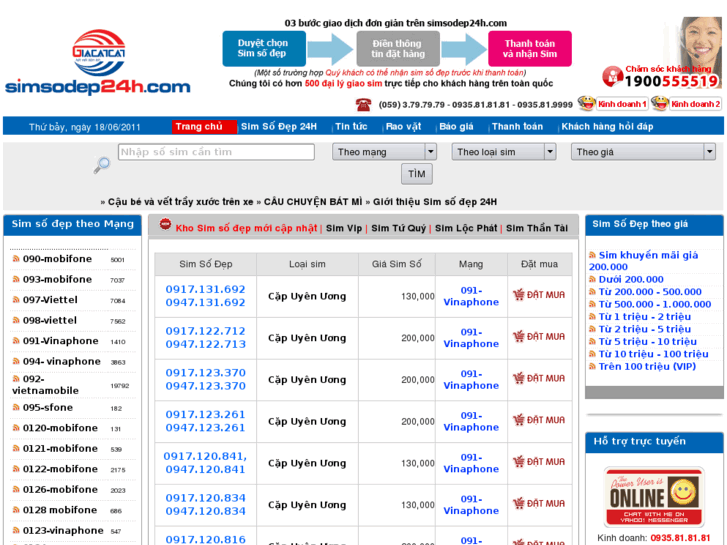Image resolution: width=727 pixels, height=545 pixels.
Task: Click the cart icon for 0917.122.712
Action: click(x=519, y=336)
